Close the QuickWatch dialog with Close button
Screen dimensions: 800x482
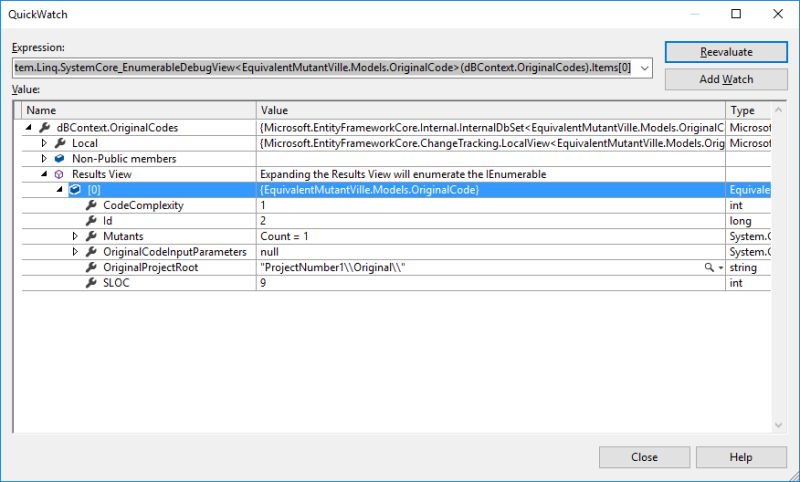pos(644,457)
